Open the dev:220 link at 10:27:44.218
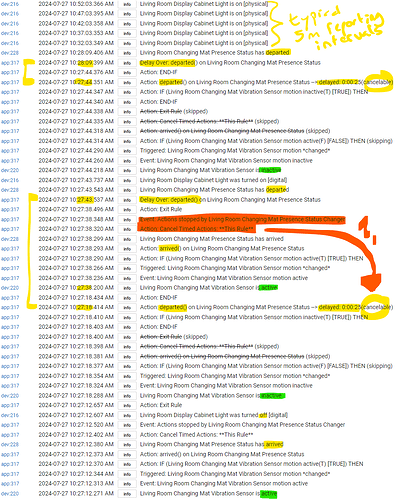 click(10, 170)
